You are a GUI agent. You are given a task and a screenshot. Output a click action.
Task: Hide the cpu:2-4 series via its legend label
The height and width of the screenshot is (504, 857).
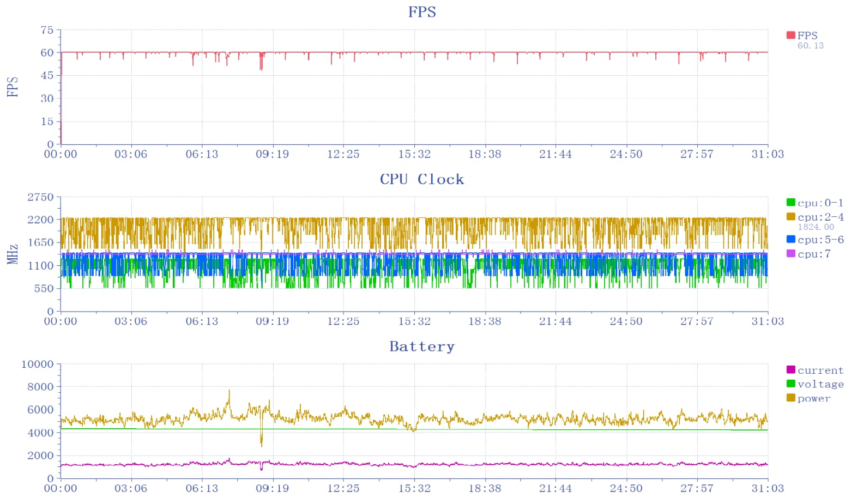click(x=820, y=217)
